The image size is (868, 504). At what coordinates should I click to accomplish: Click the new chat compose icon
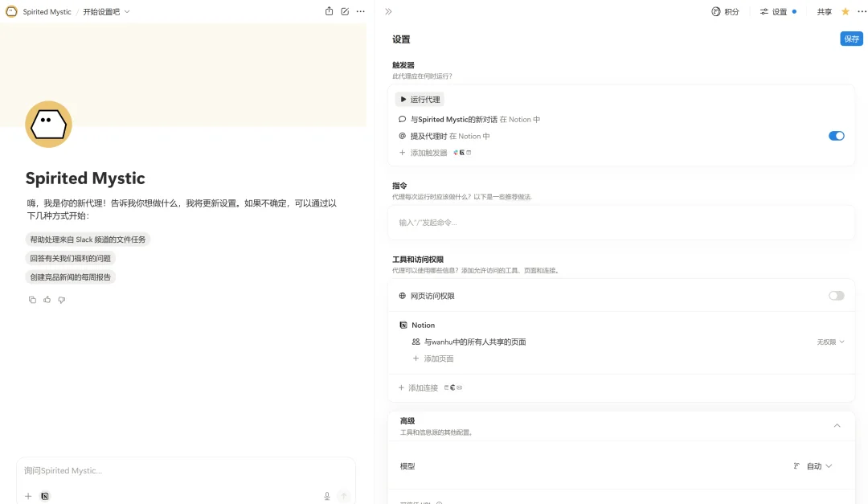(x=344, y=11)
